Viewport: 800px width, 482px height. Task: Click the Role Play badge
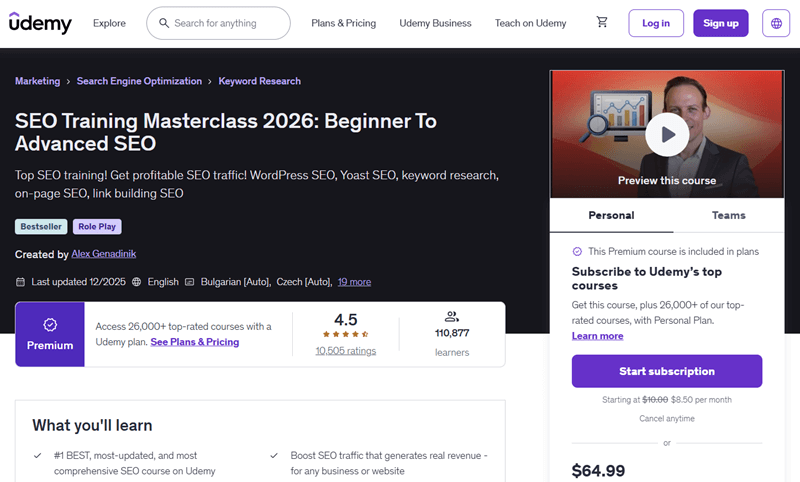(97, 226)
